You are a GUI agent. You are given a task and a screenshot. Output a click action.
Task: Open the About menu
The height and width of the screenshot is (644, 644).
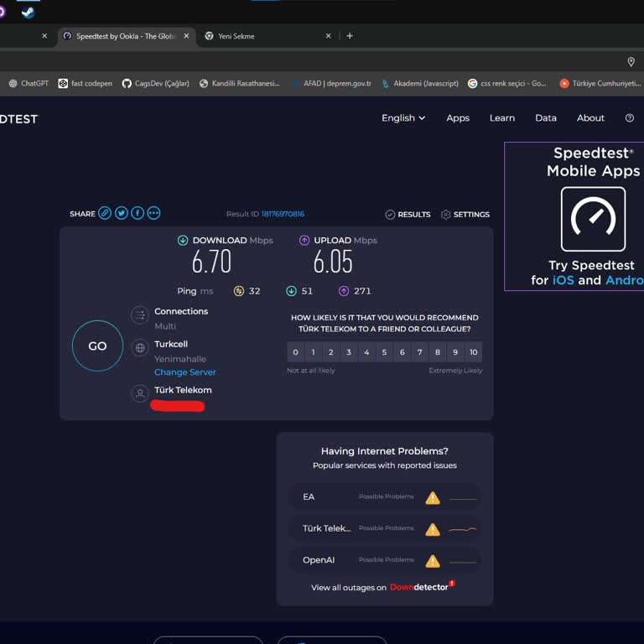tap(590, 118)
